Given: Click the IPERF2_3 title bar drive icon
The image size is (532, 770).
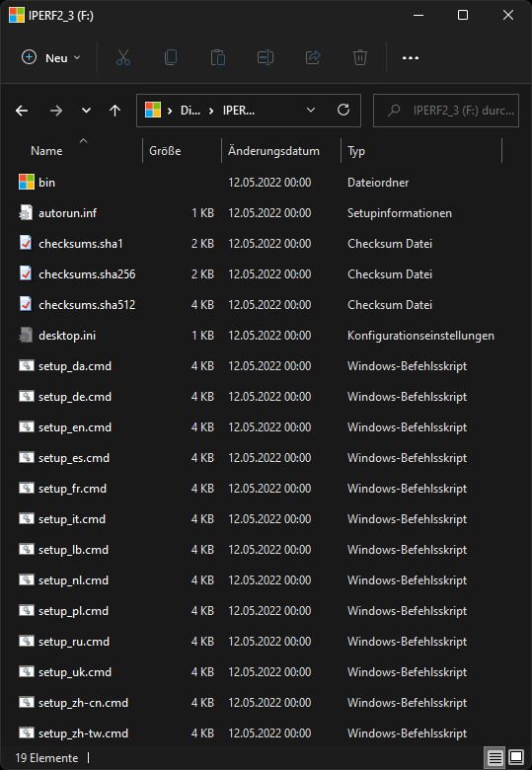Looking at the screenshot, I should point(17,15).
